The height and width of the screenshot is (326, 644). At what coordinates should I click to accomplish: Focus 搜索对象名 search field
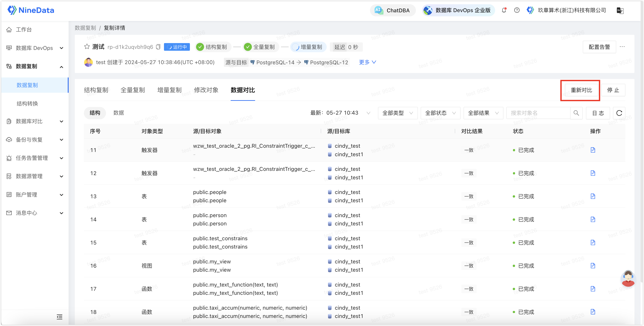pos(538,113)
